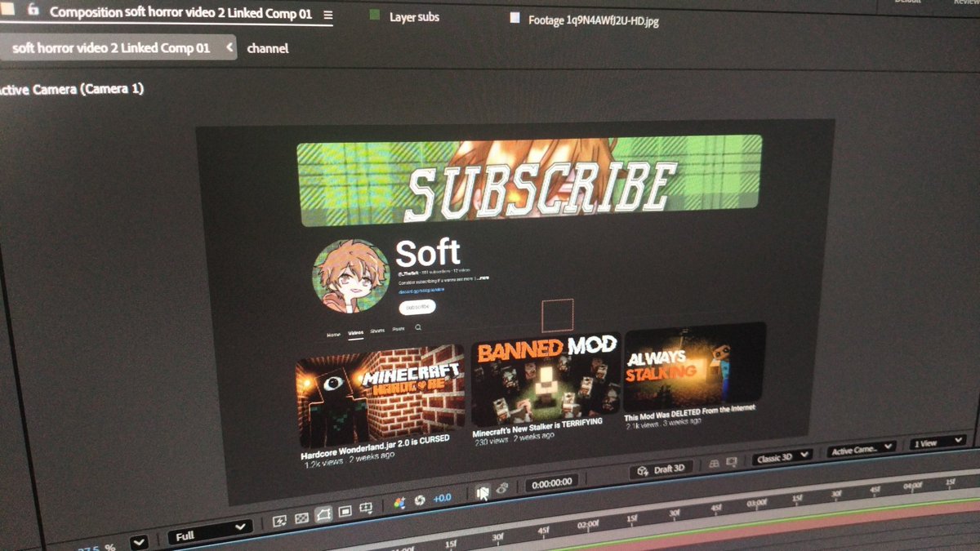Click the 3D ground plane icon after Draft 3D
This screenshot has width=980, height=551.
(713, 463)
